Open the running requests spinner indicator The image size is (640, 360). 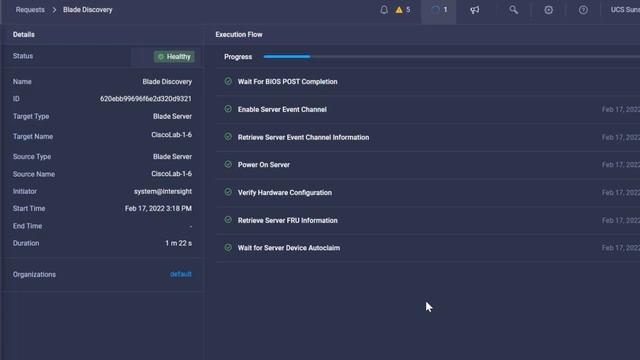tap(439, 10)
